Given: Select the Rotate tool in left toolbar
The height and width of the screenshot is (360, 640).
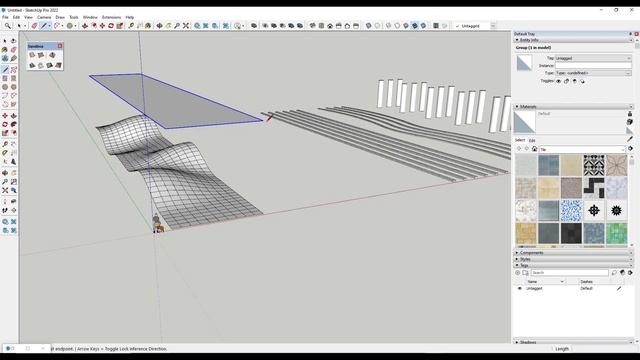Looking at the screenshot, I should coord(5,124).
